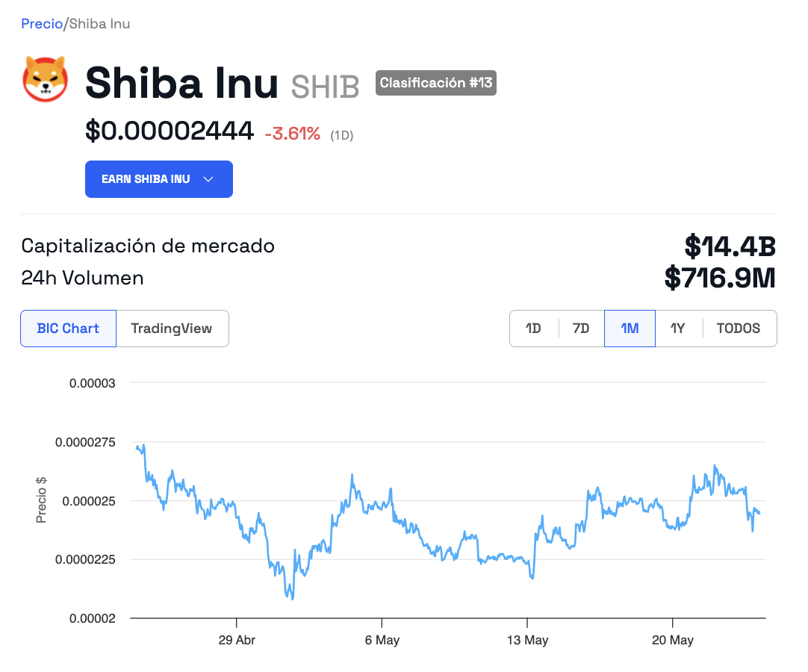Viewport: 808px width, 672px height.
Task: Click the 29 Abr axis tick label
Action: tap(237, 640)
